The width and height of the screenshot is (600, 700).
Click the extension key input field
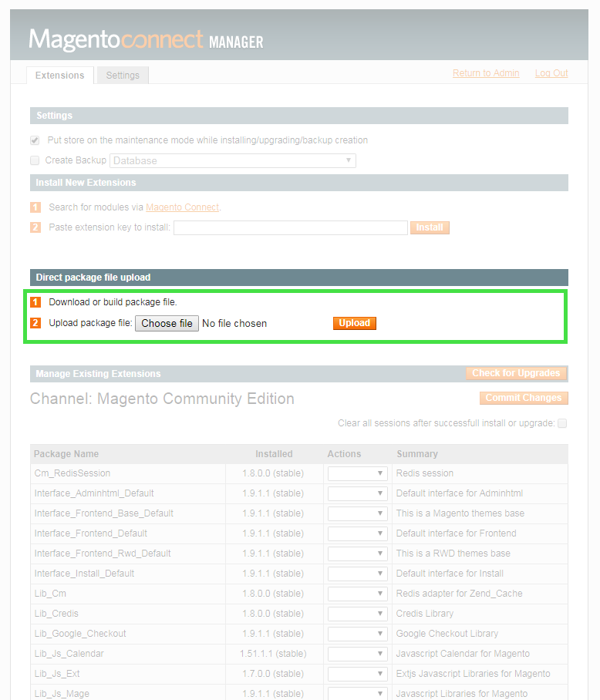click(x=290, y=227)
